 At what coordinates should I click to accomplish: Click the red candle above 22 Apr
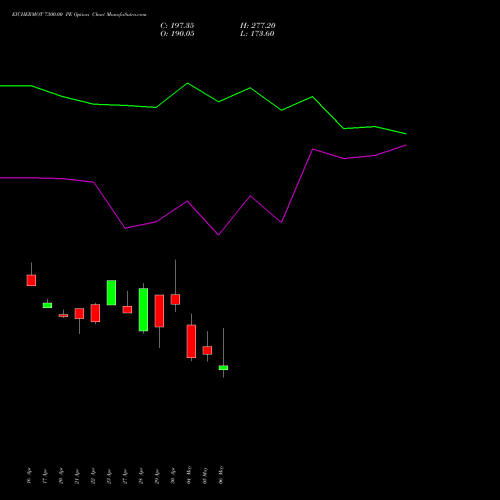click(x=95, y=313)
